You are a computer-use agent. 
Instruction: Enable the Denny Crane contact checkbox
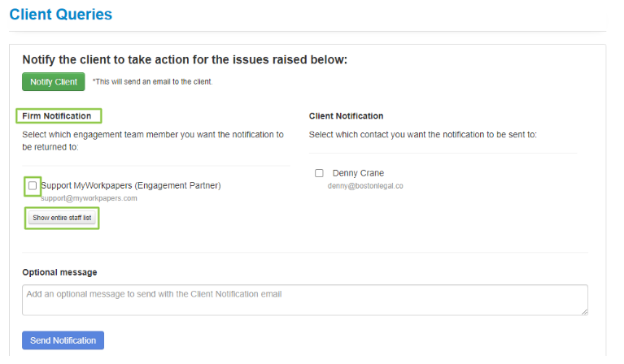pyautogui.click(x=320, y=173)
